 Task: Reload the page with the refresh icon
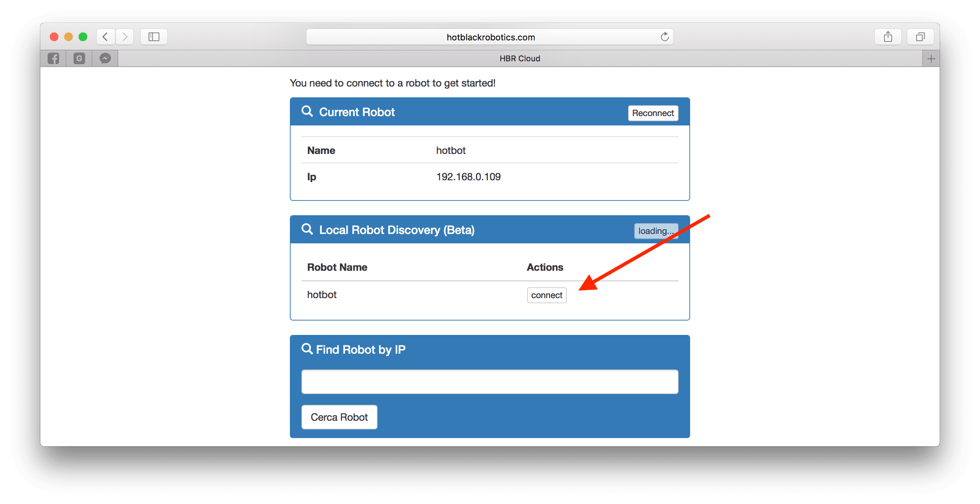(664, 37)
